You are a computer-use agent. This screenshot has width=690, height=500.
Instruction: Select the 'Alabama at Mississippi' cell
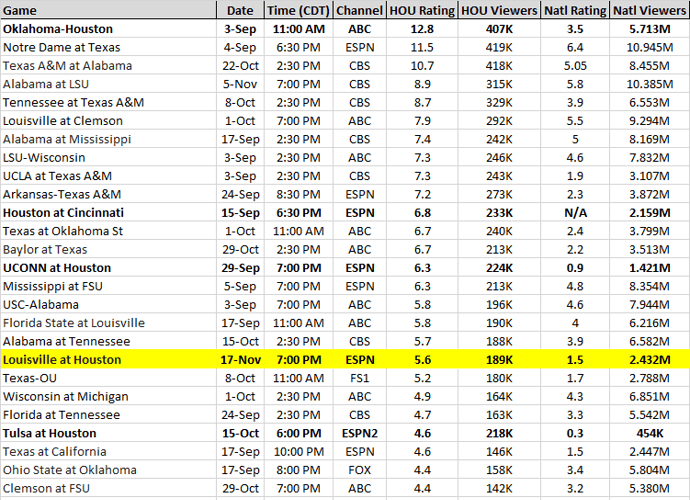tap(108, 139)
